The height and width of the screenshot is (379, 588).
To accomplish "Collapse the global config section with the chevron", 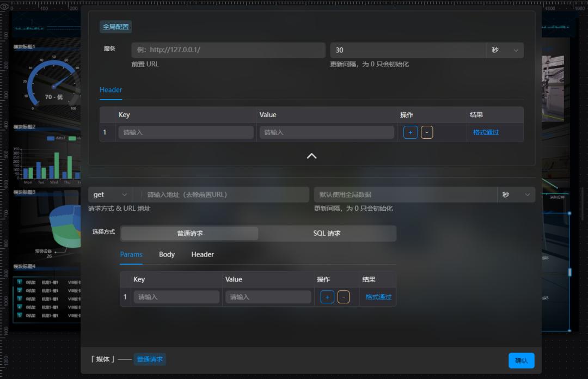I will click(311, 156).
